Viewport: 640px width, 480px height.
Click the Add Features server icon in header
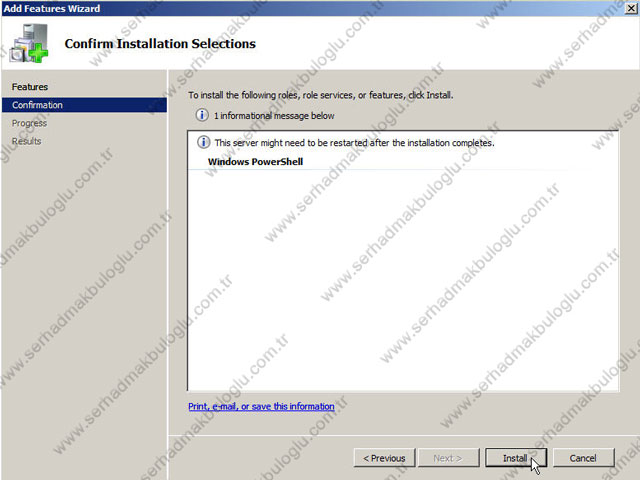click(x=29, y=43)
